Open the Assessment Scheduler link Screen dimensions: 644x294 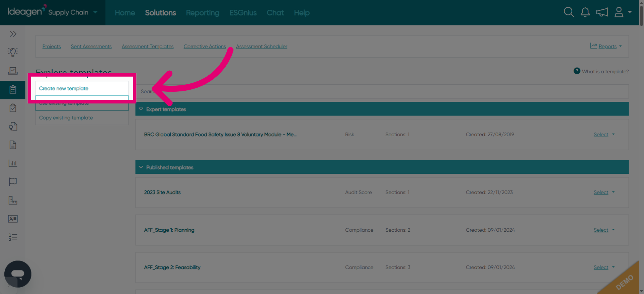(x=261, y=47)
